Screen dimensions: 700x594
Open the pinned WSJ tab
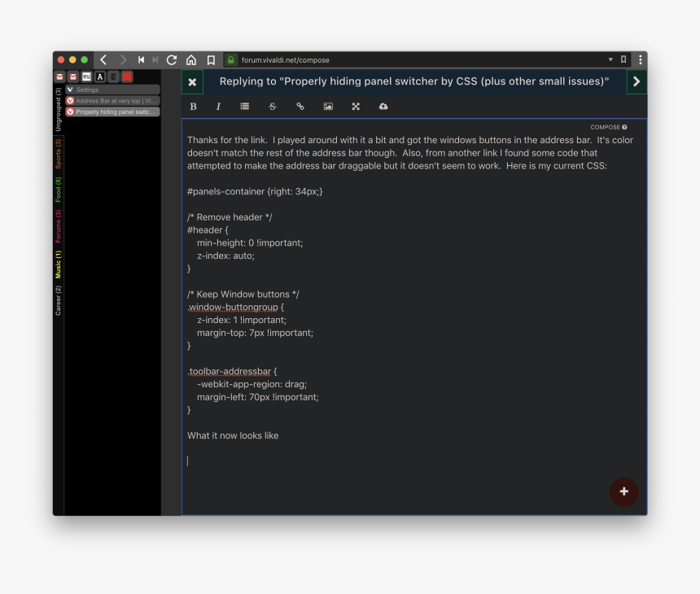coord(86,76)
